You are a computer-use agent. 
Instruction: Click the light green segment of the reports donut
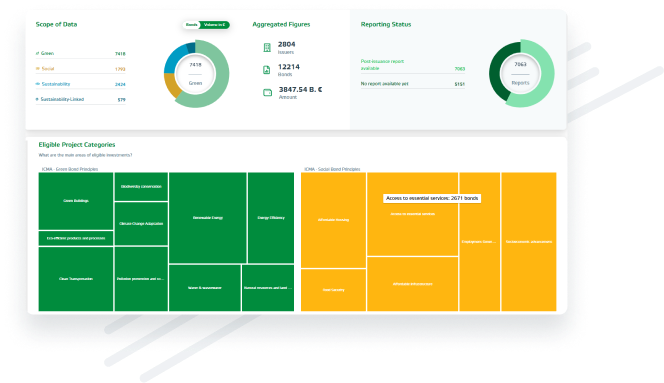[x=546, y=73]
